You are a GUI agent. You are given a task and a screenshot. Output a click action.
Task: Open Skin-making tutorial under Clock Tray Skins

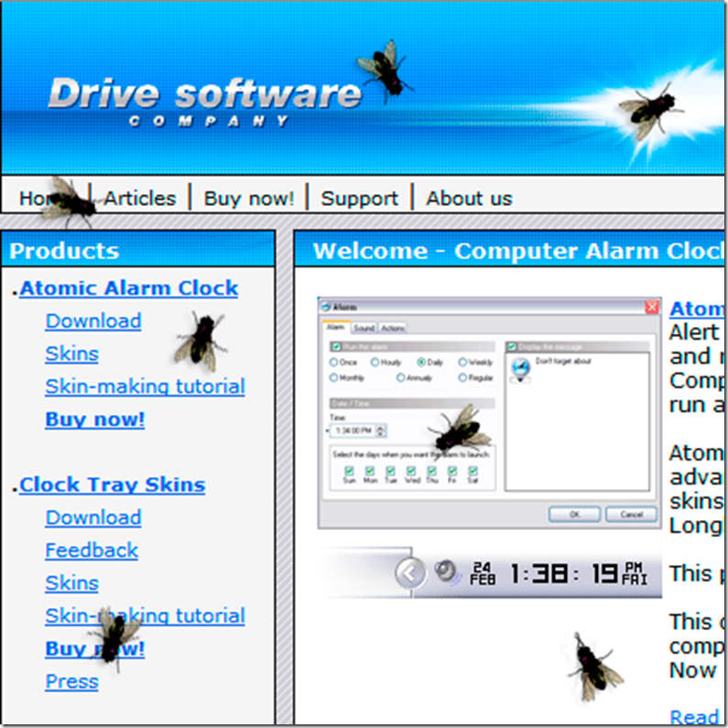[145, 616]
